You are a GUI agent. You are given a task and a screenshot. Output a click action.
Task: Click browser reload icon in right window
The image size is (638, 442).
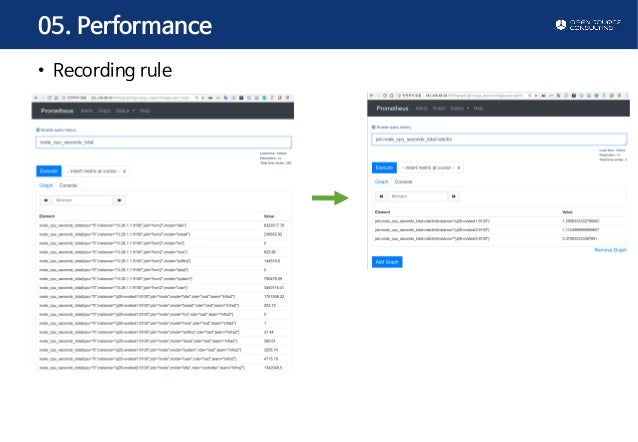[385, 95]
